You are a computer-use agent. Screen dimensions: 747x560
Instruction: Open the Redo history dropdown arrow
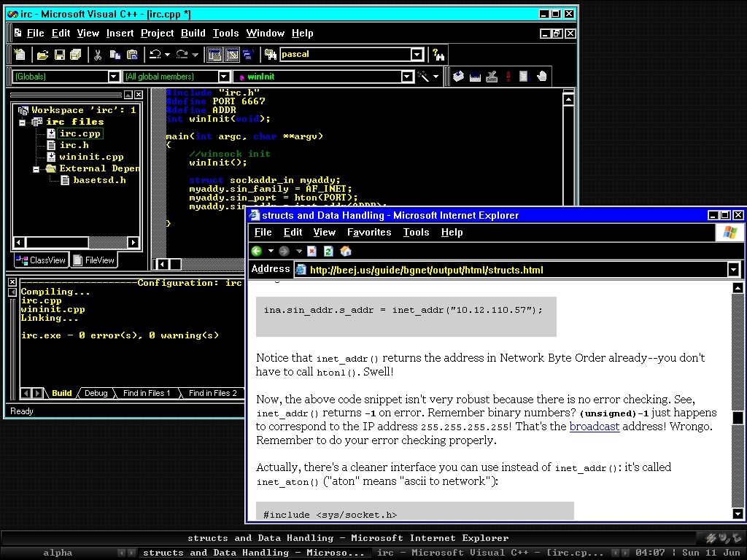click(195, 55)
